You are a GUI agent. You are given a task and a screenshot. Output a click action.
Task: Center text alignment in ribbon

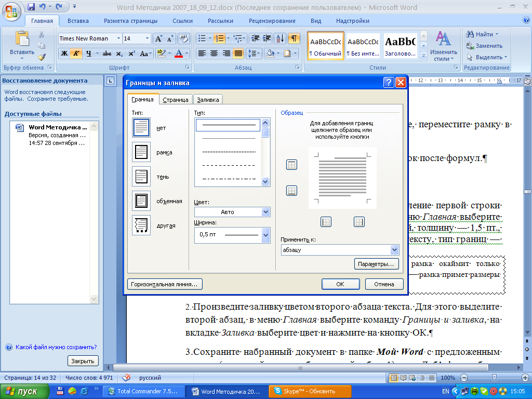point(214,54)
